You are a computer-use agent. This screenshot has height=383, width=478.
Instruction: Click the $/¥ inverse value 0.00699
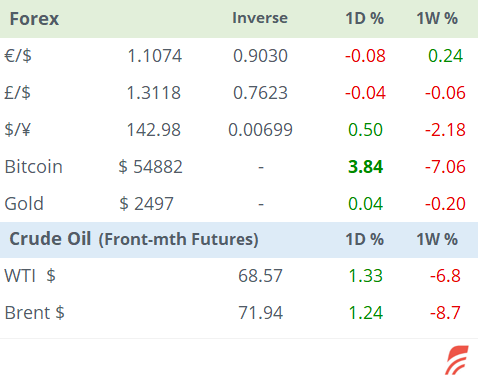260,130
